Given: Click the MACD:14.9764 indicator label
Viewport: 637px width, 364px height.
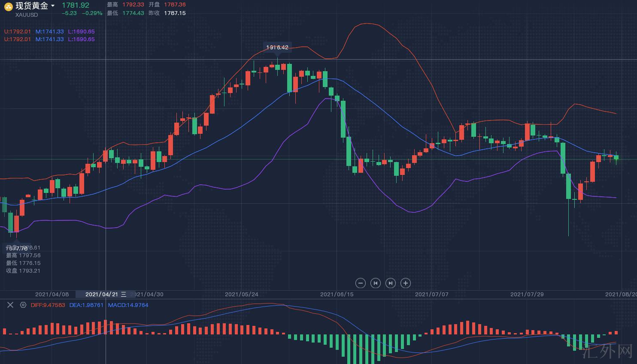Looking at the screenshot, I should click(x=128, y=305).
